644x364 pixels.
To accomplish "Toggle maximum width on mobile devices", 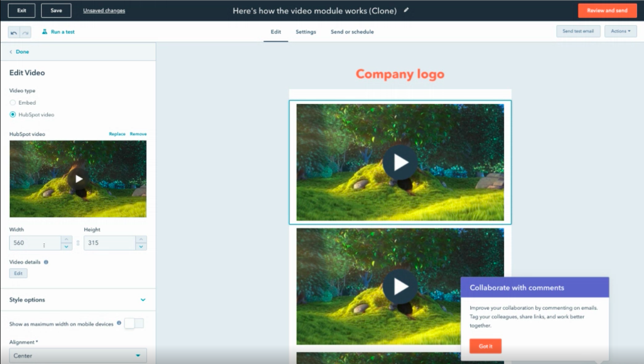I will tap(134, 323).
